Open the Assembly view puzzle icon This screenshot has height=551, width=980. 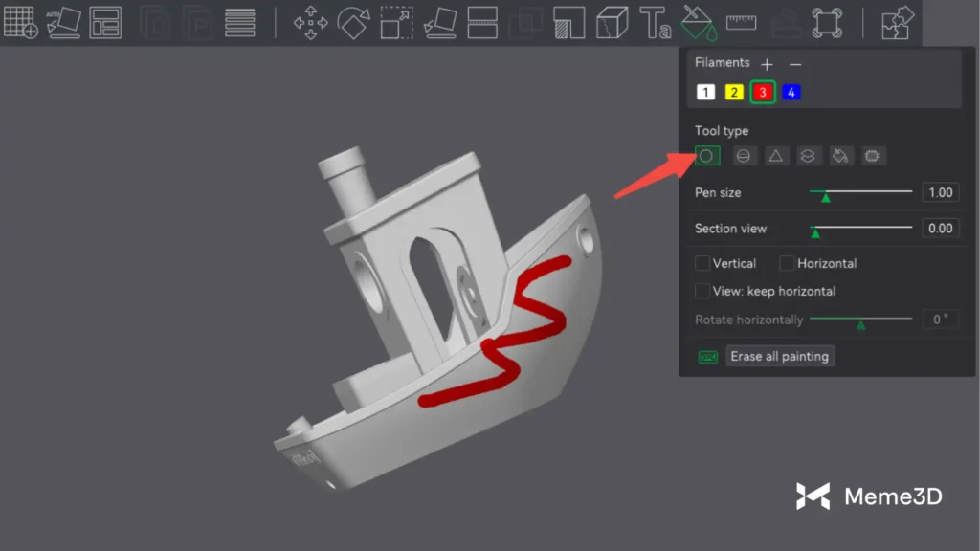pyautogui.click(x=897, y=22)
